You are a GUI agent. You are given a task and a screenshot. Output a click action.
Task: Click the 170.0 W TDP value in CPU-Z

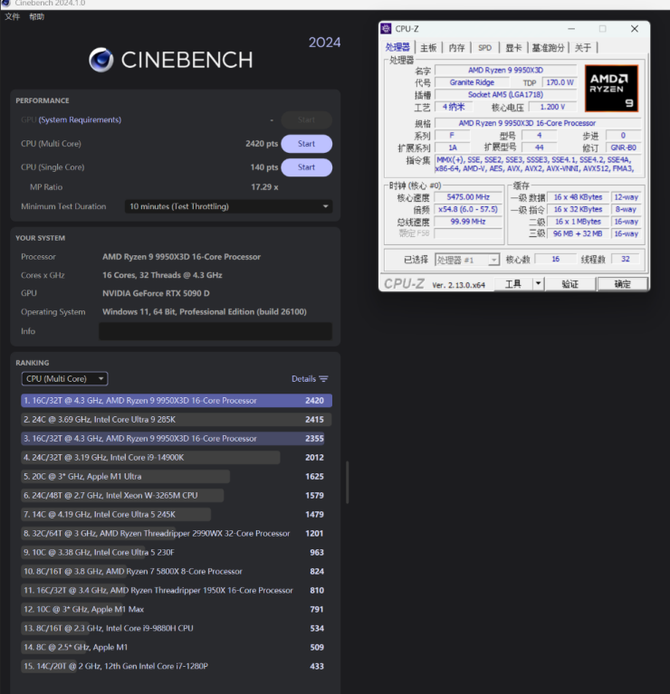(x=560, y=83)
